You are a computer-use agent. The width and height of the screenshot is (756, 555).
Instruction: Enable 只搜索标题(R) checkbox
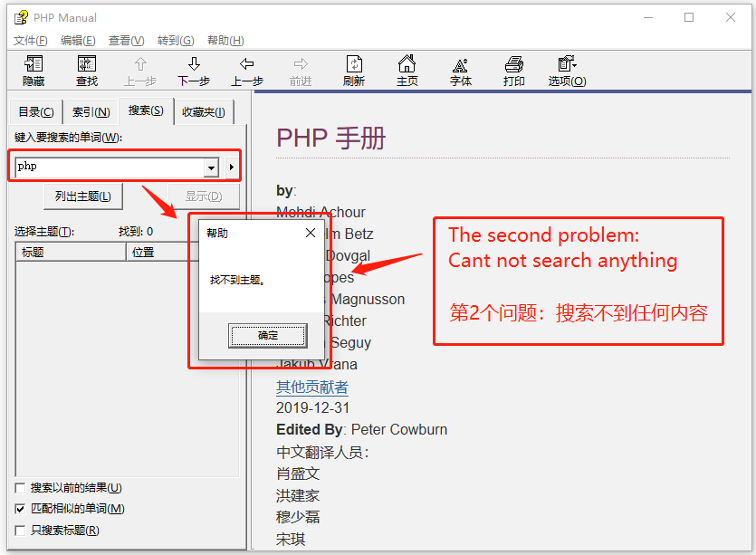(20, 531)
